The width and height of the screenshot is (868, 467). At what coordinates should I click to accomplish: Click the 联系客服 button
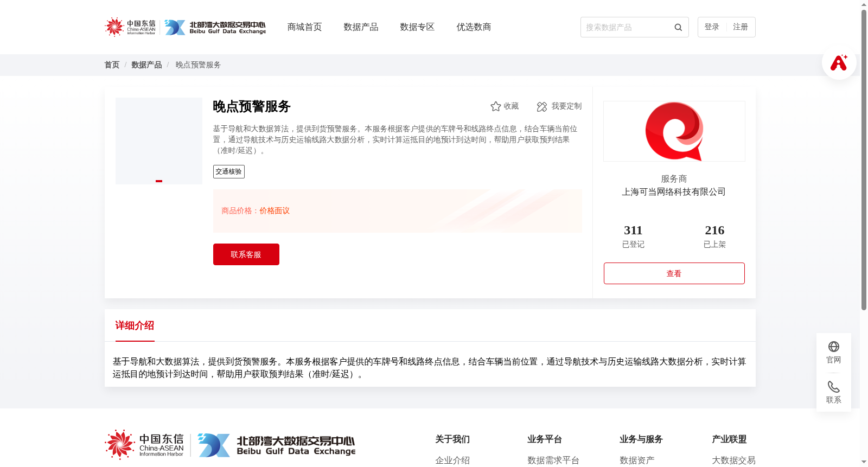246,254
